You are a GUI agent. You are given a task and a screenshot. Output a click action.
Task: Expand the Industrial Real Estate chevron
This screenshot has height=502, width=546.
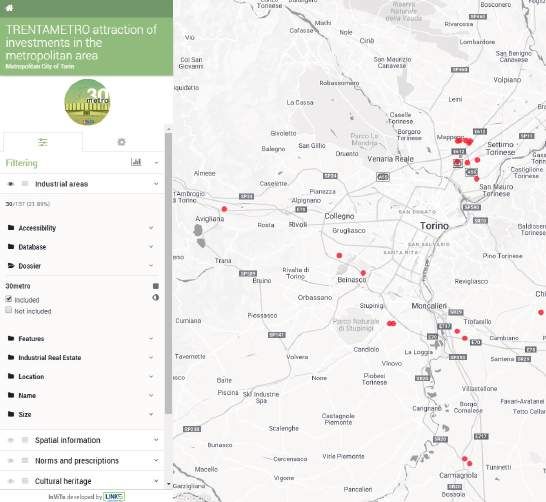click(151, 357)
